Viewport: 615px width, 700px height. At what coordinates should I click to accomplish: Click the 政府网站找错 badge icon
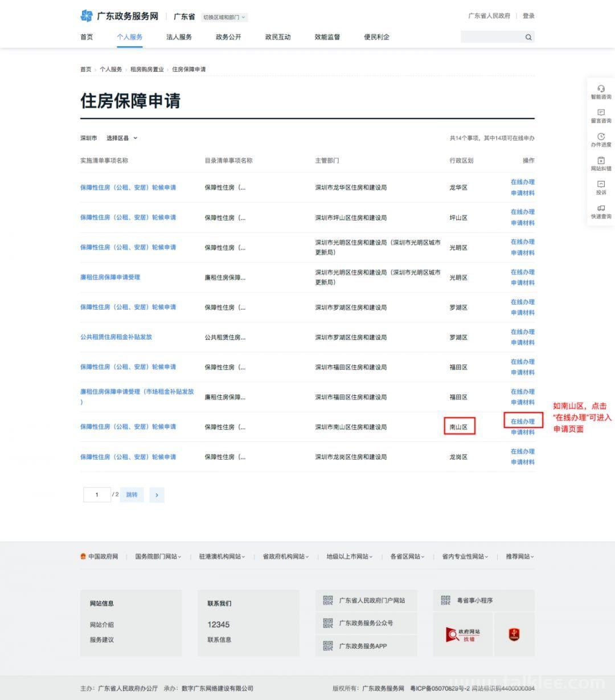click(x=463, y=634)
